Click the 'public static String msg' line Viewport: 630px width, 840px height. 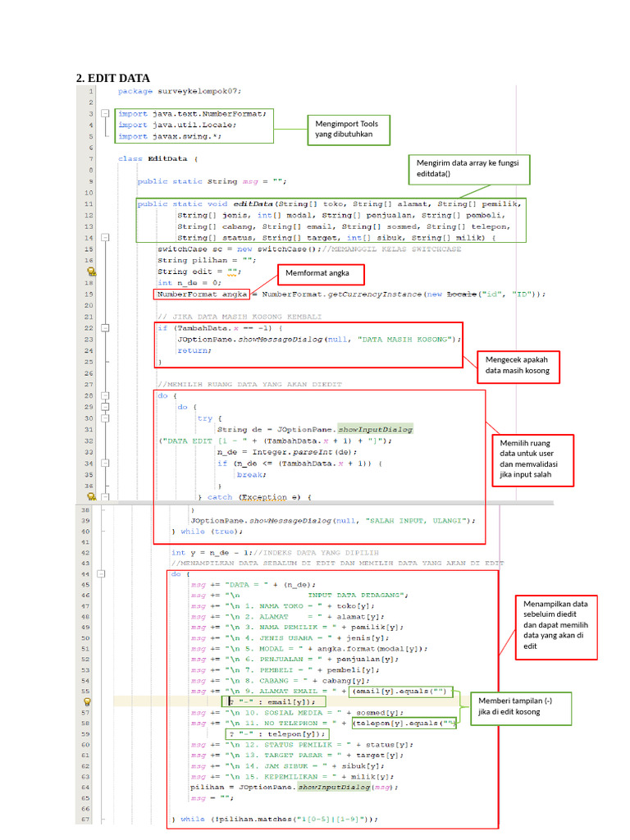point(212,181)
